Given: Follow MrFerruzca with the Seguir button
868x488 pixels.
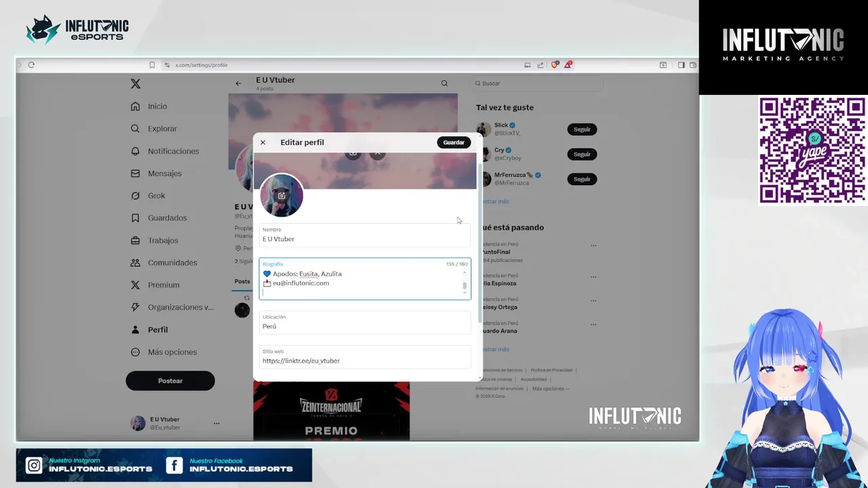Looking at the screenshot, I should (582, 179).
